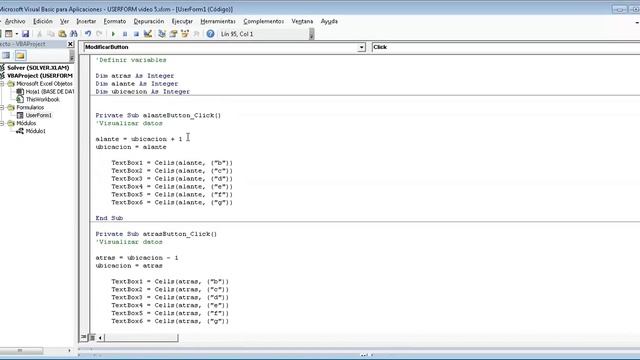The width and height of the screenshot is (640, 360).
Task: Click the Insert UserForm toolbar icon
Action: tap(9, 34)
